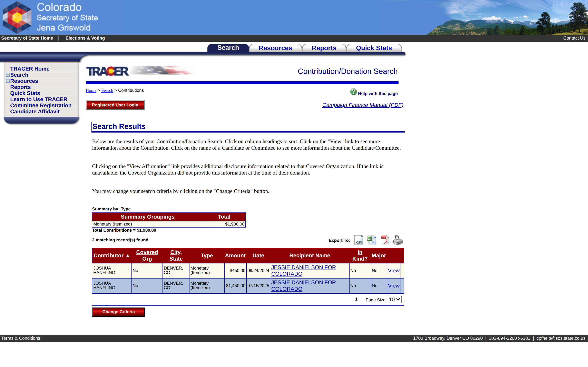Expand the Resources tree item in sidebar

(8, 81)
